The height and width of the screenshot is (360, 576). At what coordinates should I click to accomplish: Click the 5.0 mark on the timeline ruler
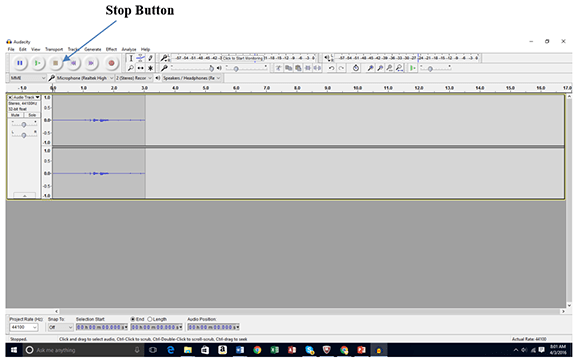coord(206,88)
